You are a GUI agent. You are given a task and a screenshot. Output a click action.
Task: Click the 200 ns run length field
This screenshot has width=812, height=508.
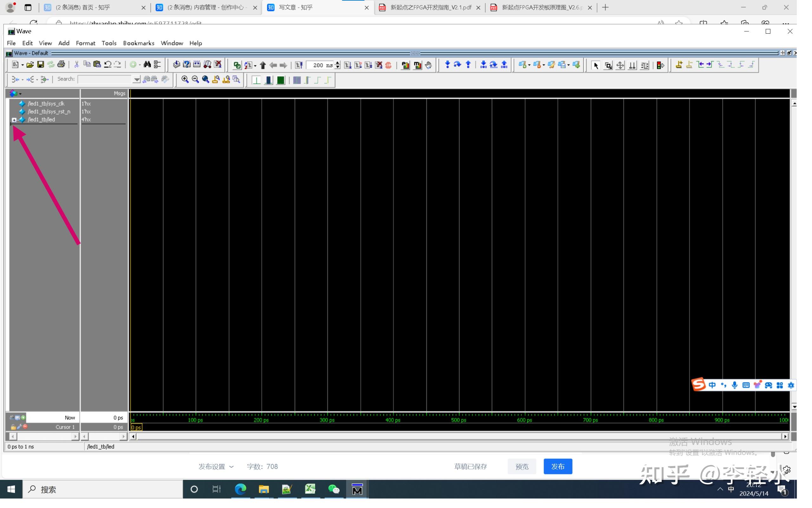(320, 65)
